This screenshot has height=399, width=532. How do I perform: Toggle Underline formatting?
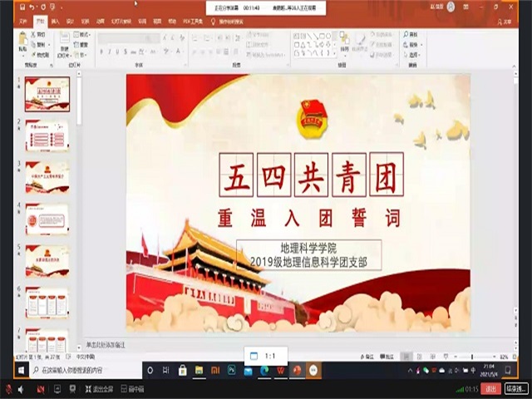(x=117, y=52)
